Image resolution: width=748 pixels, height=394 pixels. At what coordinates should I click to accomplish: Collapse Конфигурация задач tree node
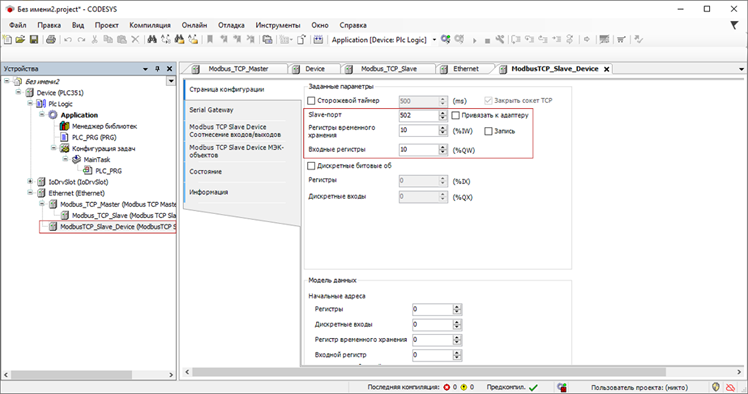click(53, 148)
